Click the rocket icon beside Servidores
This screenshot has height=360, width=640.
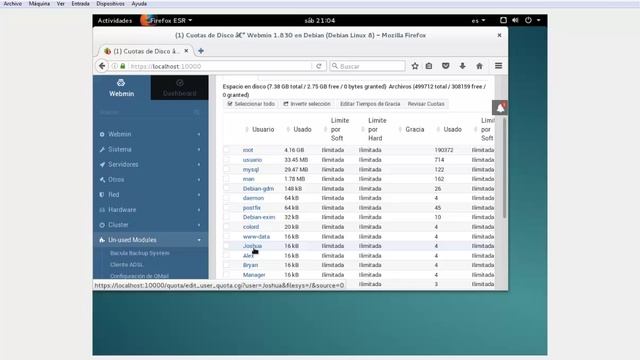click(102, 164)
